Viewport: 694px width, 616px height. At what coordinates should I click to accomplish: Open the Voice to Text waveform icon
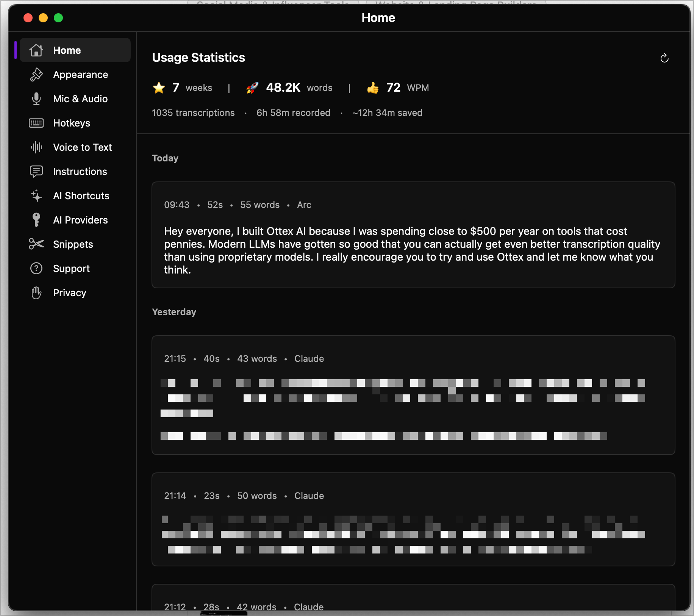pos(36,147)
